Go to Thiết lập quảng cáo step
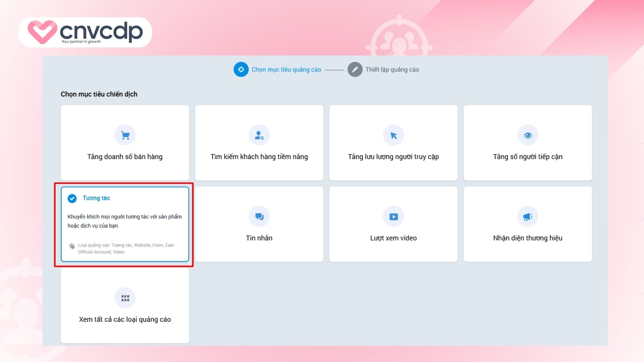Image resolution: width=644 pixels, height=362 pixels. coord(392,70)
